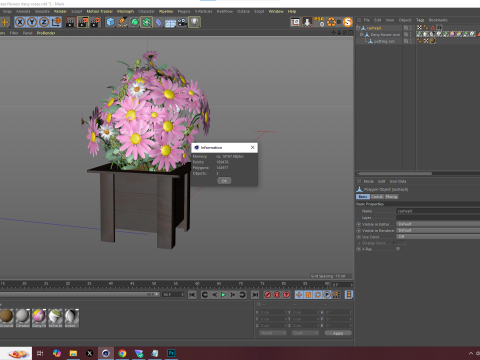Open Object Manager Tags menu

[x=420, y=20]
